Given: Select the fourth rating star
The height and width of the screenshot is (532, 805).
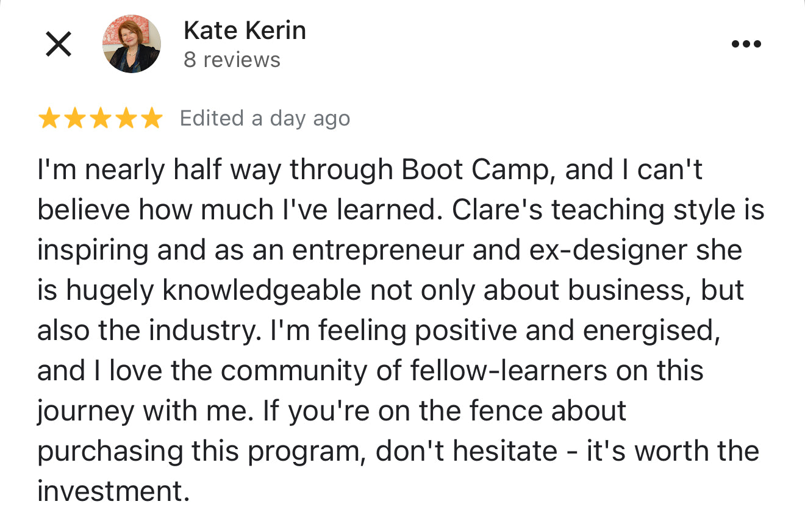Looking at the screenshot, I should pos(126,118).
